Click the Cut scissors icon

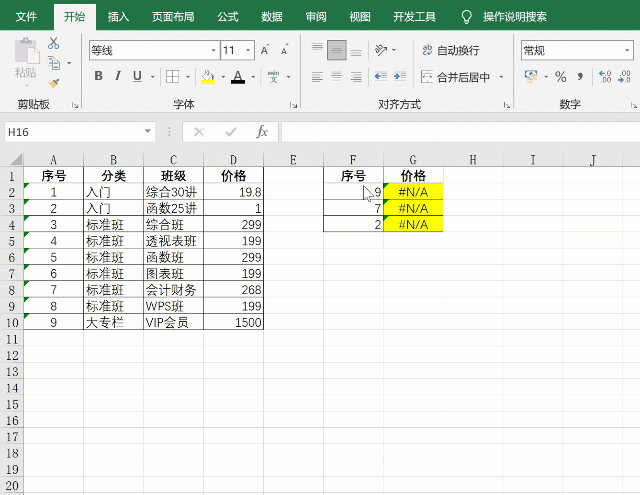tap(53, 43)
